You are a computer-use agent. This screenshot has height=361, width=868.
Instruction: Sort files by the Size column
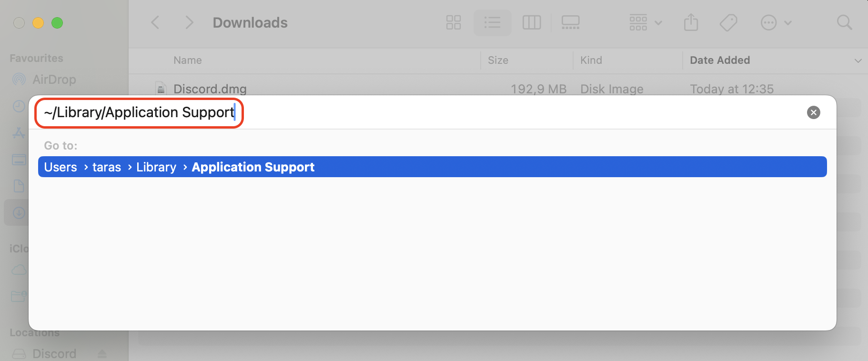(x=498, y=60)
